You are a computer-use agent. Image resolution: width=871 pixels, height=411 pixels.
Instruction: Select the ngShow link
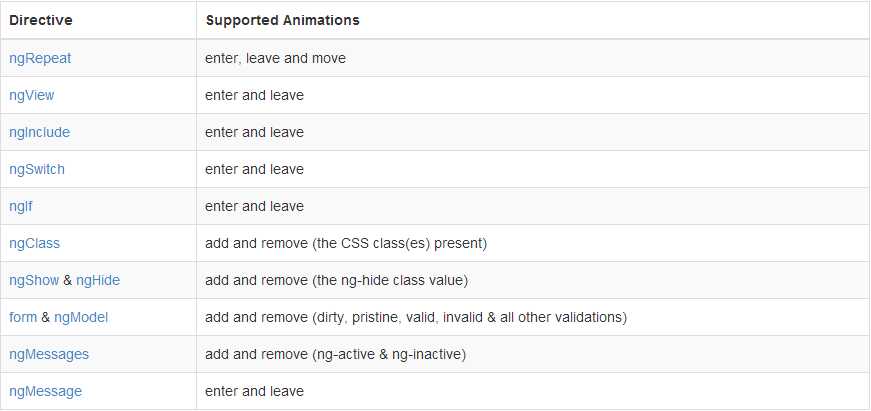coord(34,280)
